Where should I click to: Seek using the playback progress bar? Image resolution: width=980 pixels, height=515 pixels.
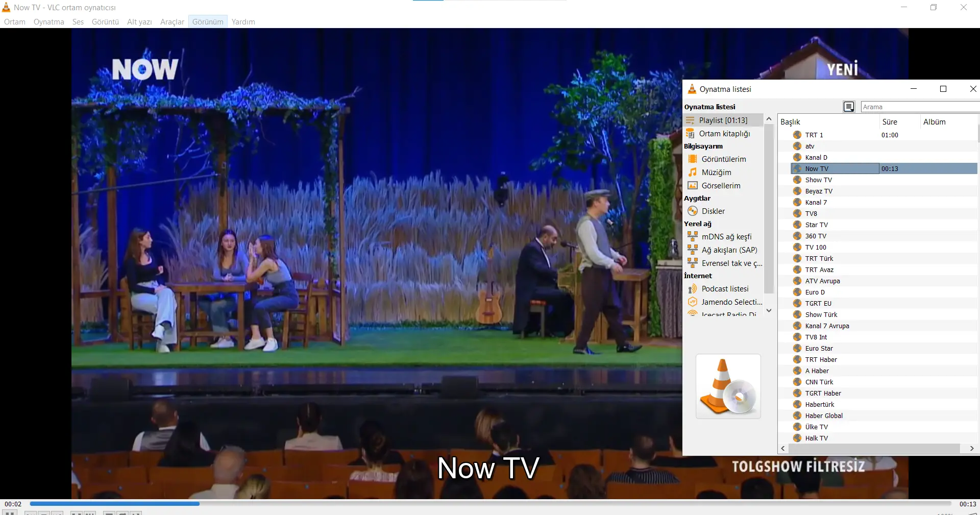(x=491, y=504)
